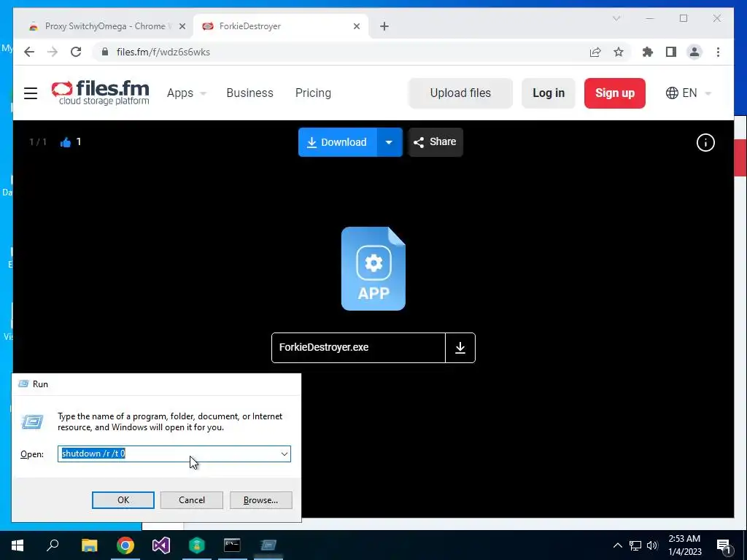Image resolution: width=747 pixels, height=560 pixels.
Task: Click the Share button
Action: (436, 142)
